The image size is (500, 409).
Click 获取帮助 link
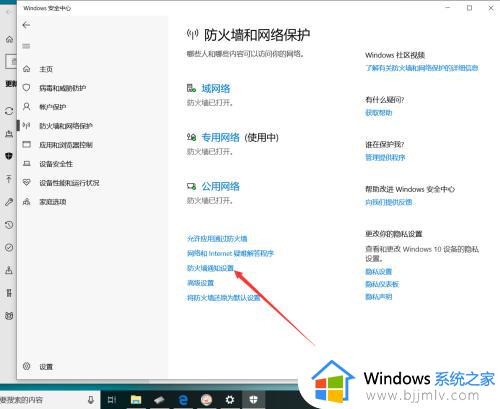[x=379, y=113]
